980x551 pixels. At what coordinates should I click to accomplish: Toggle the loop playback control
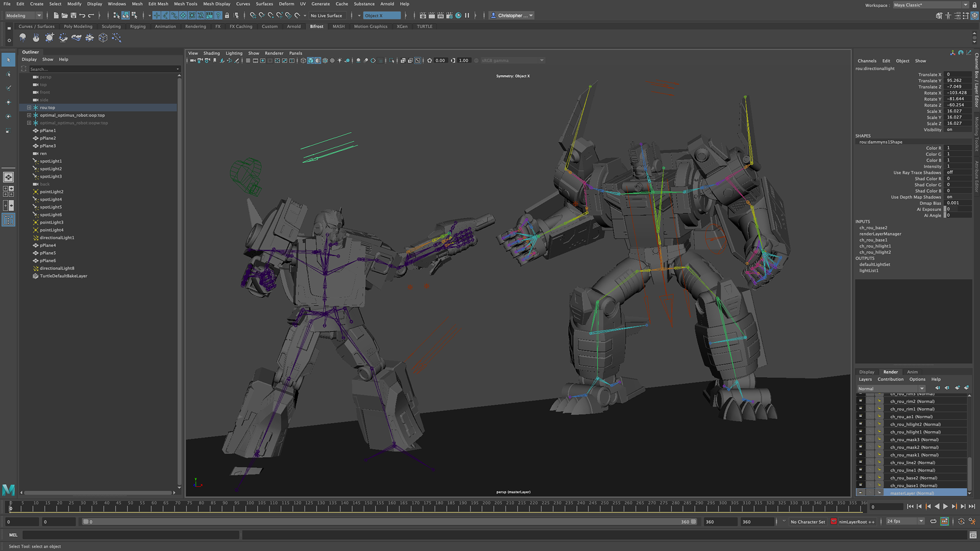(933, 521)
